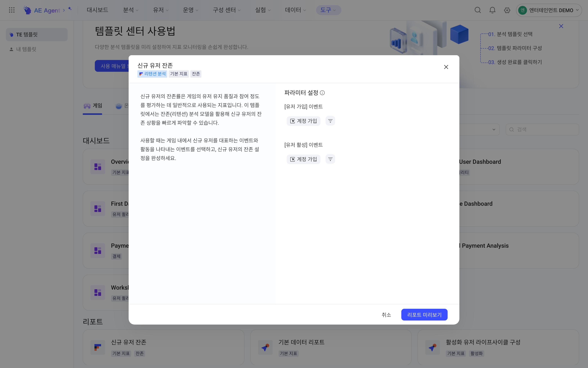Click the 파라미터 설정 info icon
This screenshot has height=368, width=588.
(x=322, y=93)
